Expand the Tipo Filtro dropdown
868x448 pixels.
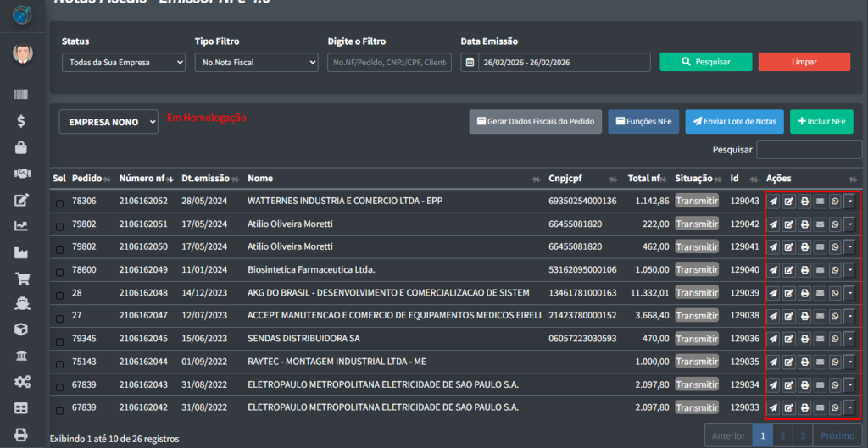click(x=255, y=63)
